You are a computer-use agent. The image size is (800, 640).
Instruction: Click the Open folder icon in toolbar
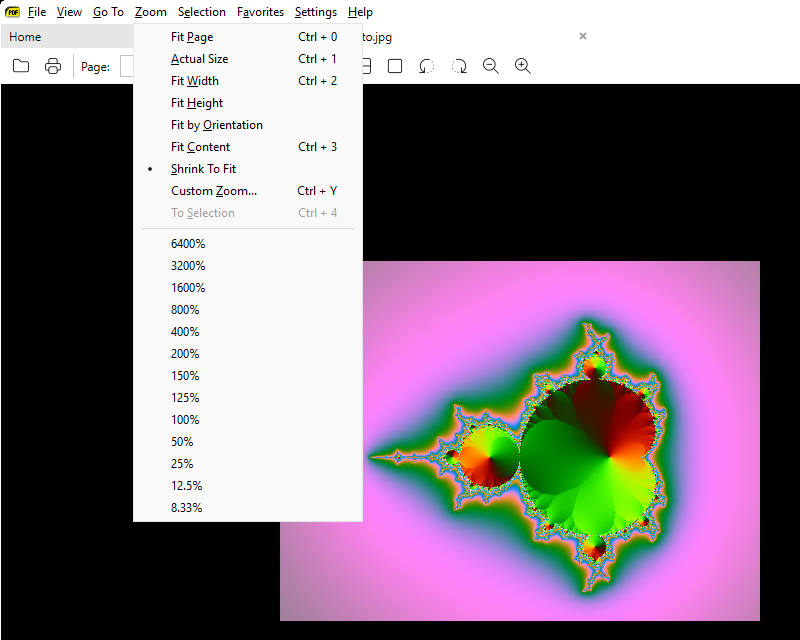click(x=21, y=66)
